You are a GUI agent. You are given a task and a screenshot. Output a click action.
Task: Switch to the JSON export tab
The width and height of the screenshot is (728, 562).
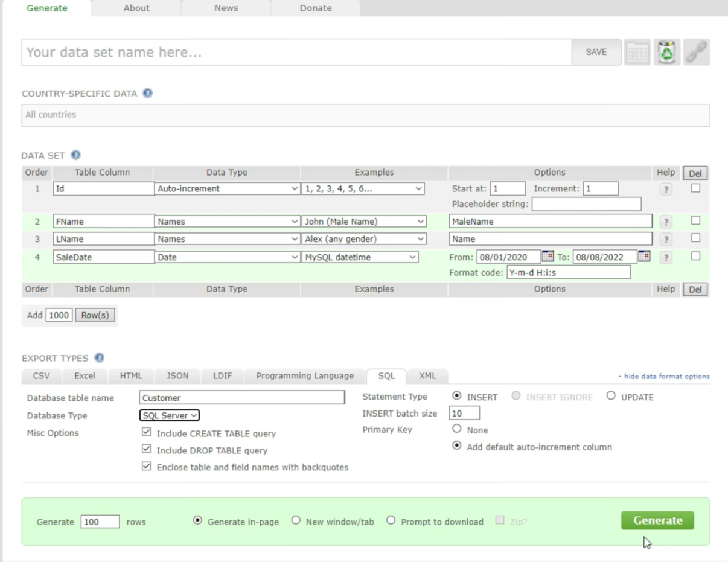[x=177, y=375]
